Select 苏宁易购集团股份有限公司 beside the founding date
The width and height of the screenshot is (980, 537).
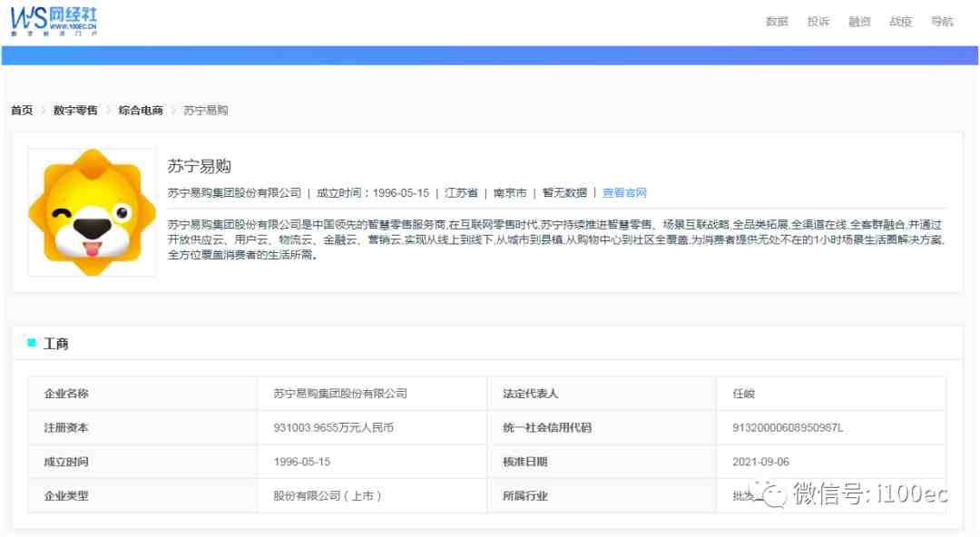[x=234, y=193]
